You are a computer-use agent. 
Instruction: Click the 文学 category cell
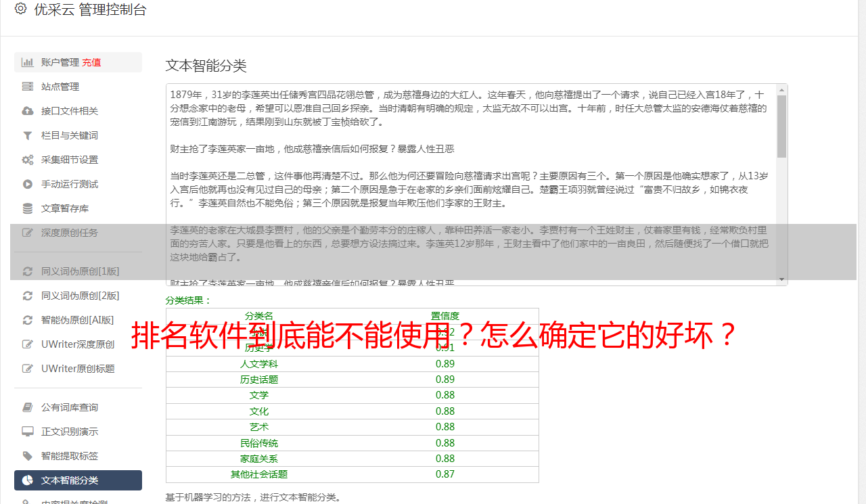pyautogui.click(x=259, y=395)
